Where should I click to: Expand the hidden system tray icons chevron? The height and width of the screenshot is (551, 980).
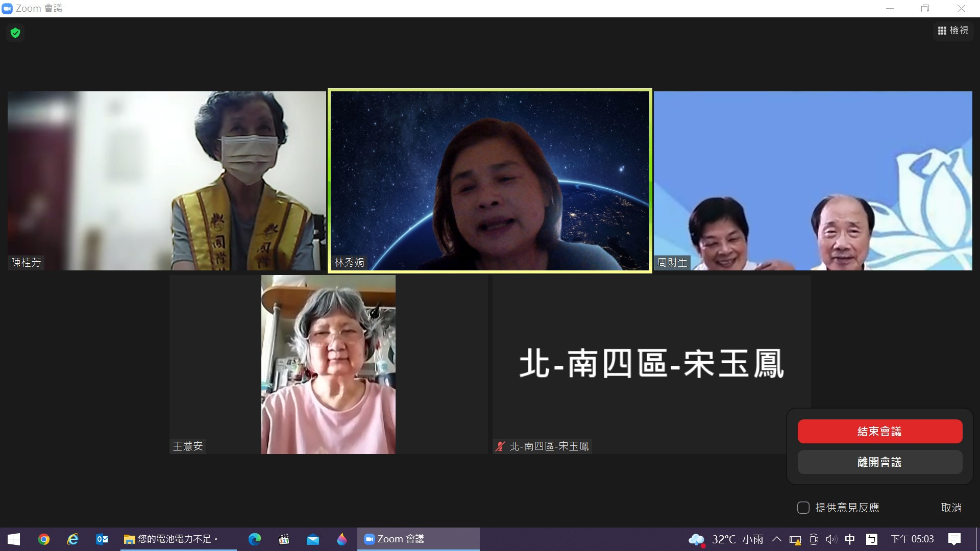tap(776, 539)
